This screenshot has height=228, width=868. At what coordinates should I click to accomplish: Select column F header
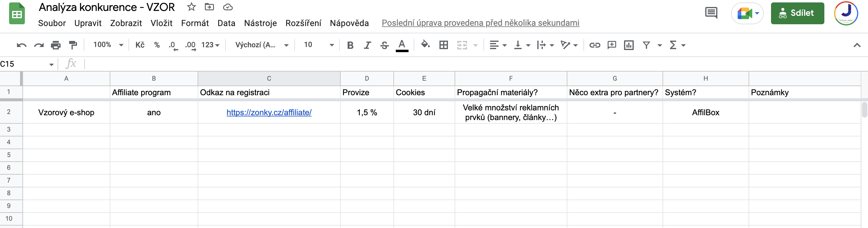pyautogui.click(x=511, y=78)
